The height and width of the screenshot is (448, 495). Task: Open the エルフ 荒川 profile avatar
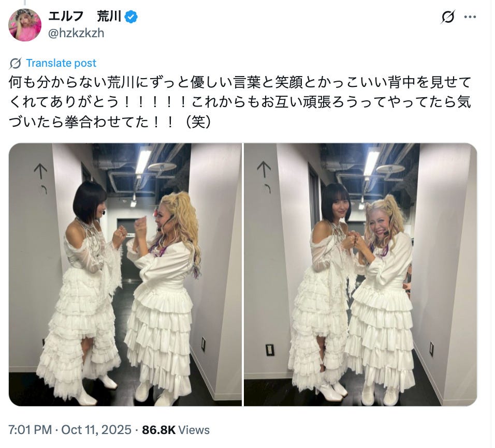tap(25, 25)
